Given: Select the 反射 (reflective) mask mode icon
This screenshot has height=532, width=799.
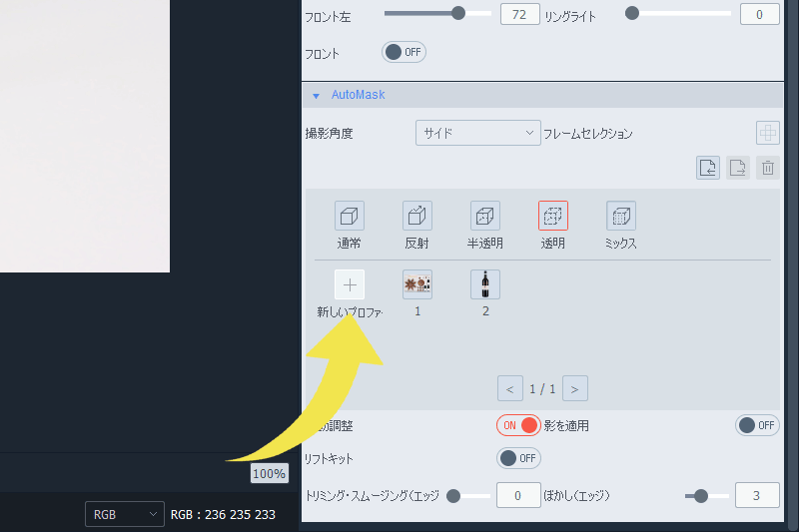Looking at the screenshot, I should [416, 216].
